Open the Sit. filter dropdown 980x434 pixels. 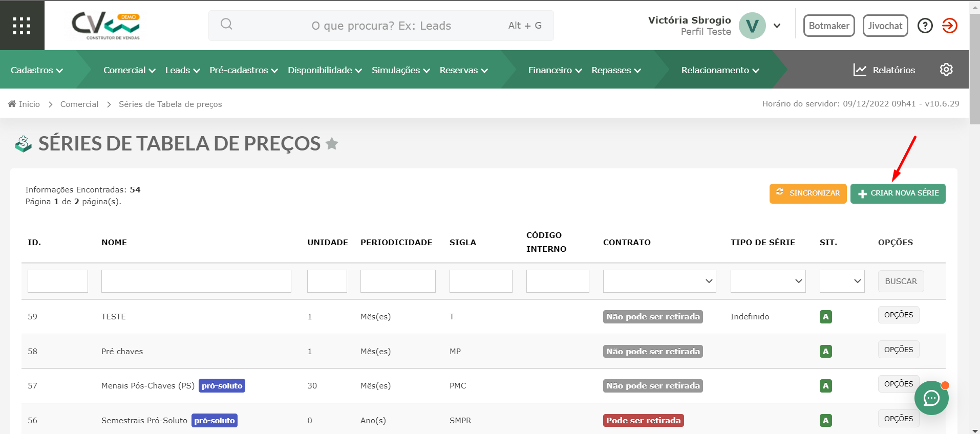tap(842, 281)
